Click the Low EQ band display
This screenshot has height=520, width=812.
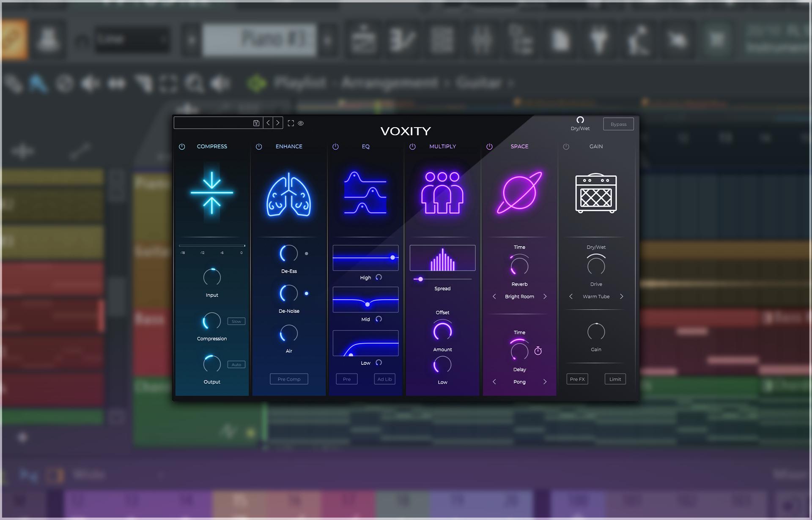pyautogui.click(x=365, y=343)
